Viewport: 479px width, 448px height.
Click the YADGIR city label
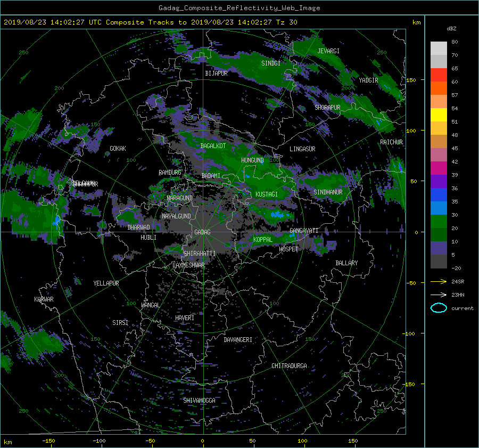[368, 80]
